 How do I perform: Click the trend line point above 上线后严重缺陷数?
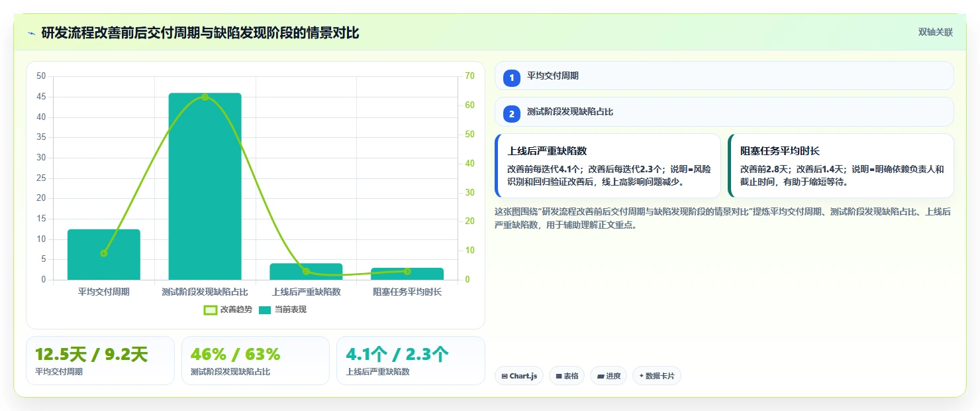tap(306, 271)
